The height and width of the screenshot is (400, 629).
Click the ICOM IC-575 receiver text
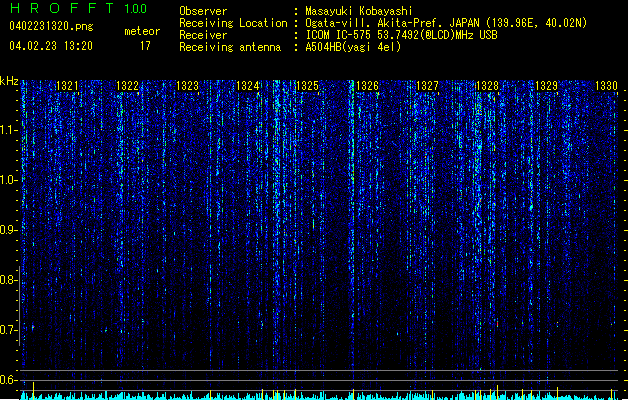pyautogui.click(x=401, y=35)
